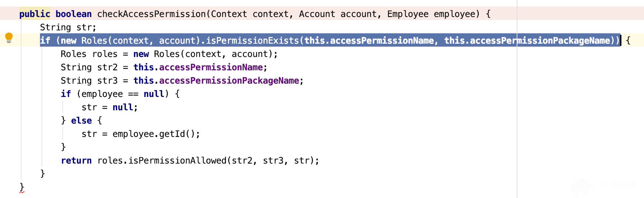Click the isPermissionExists call in the highlighted line
This screenshot has height=198, width=644.
[x=252, y=41]
